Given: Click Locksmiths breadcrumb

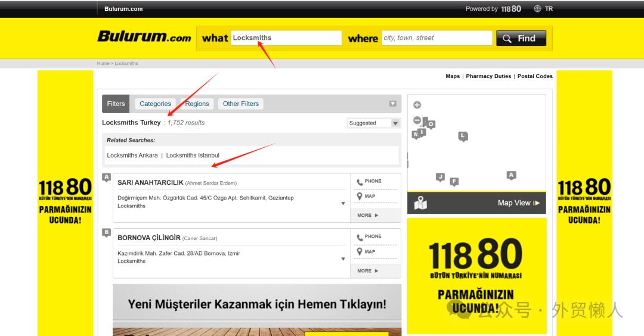Looking at the screenshot, I should (x=126, y=64).
